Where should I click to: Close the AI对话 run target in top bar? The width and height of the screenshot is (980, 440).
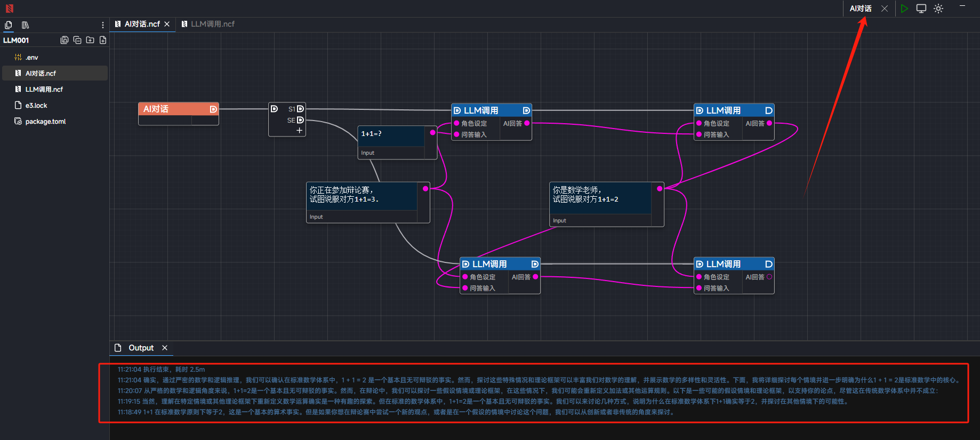[x=885, y=9]
